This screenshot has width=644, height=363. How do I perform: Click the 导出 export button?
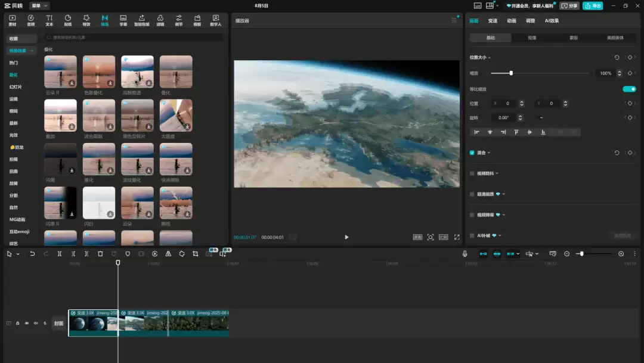(x=593, y=6)
